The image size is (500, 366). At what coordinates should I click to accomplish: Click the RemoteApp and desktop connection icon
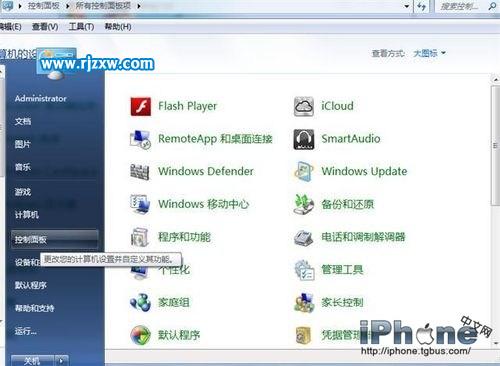click(140, 139)
